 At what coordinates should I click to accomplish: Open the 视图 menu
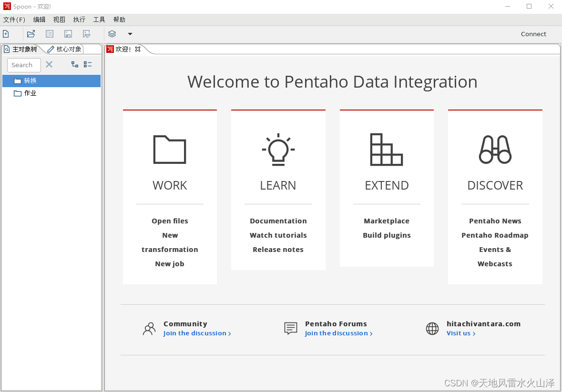pyautogui.click(x=59, y=20)
